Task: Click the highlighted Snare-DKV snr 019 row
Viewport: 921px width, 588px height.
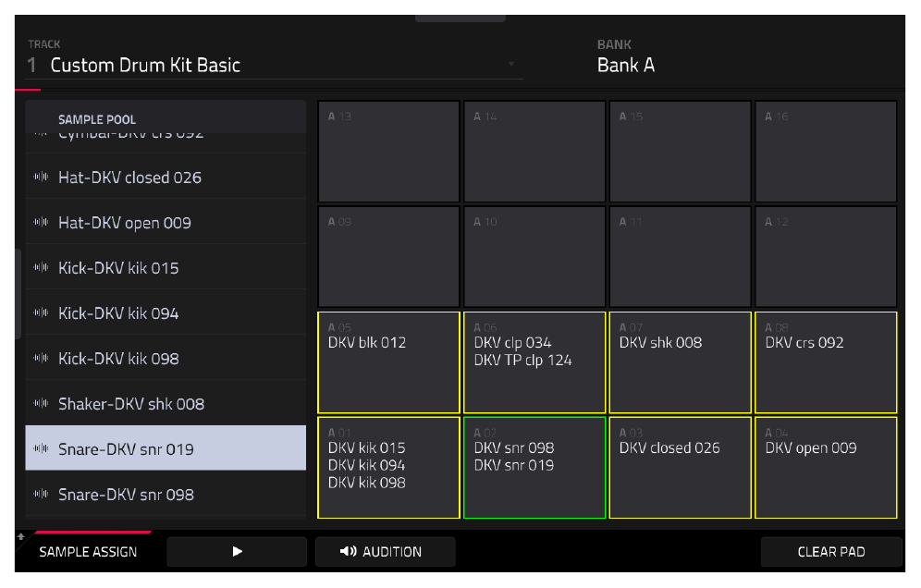Action: coord(166,448)
